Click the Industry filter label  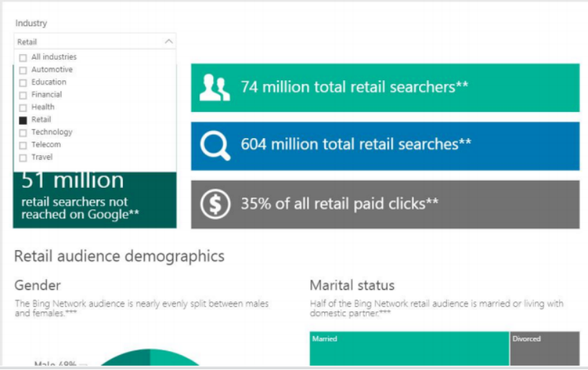[31, 23]
